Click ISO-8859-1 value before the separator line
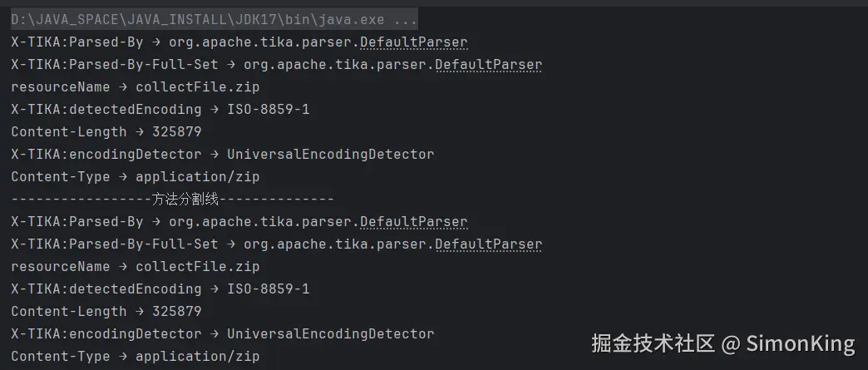The width and height of the screenshot is (868, 370). coord(268,109)
